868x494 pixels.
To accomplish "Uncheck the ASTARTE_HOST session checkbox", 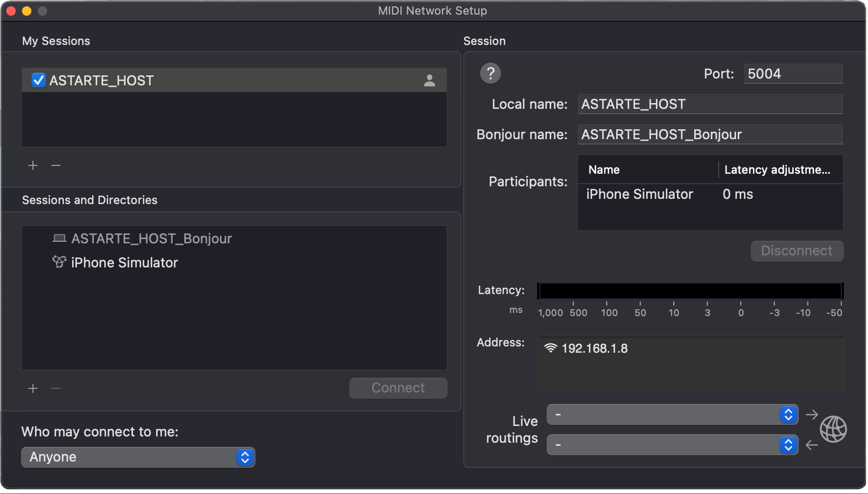I will pos(38,80).
